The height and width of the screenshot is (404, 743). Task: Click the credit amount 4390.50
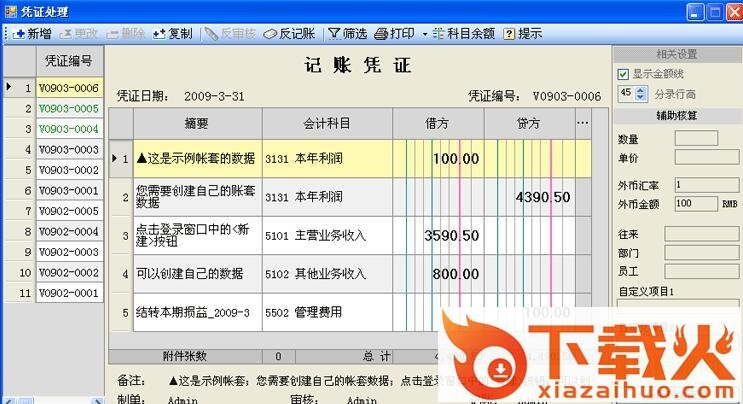(543, 197)
